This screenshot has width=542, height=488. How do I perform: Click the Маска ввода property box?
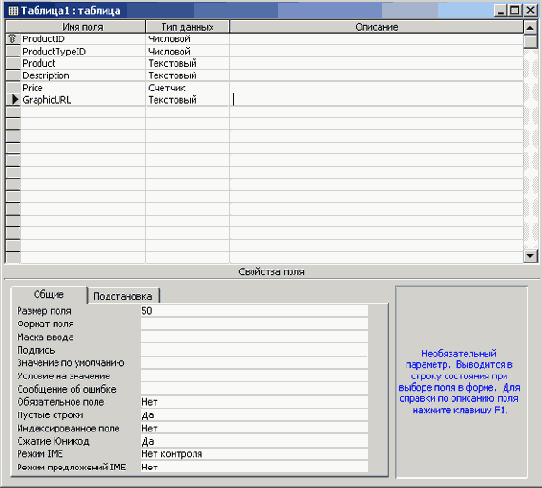[x=254, y=337]
